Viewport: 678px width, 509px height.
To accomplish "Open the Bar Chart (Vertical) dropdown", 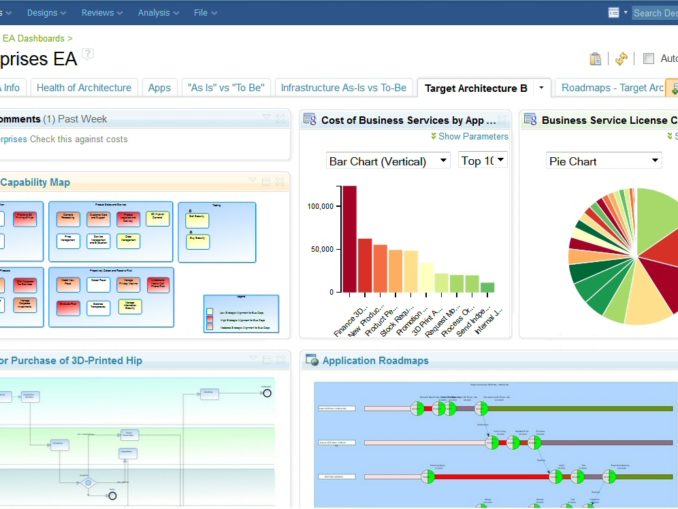I will tap(389, 160).
